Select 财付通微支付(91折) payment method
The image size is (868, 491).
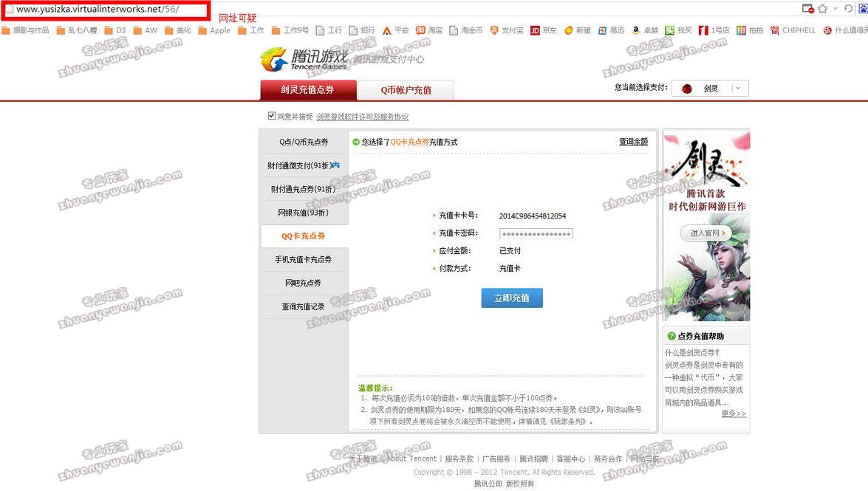coord(304,165)
